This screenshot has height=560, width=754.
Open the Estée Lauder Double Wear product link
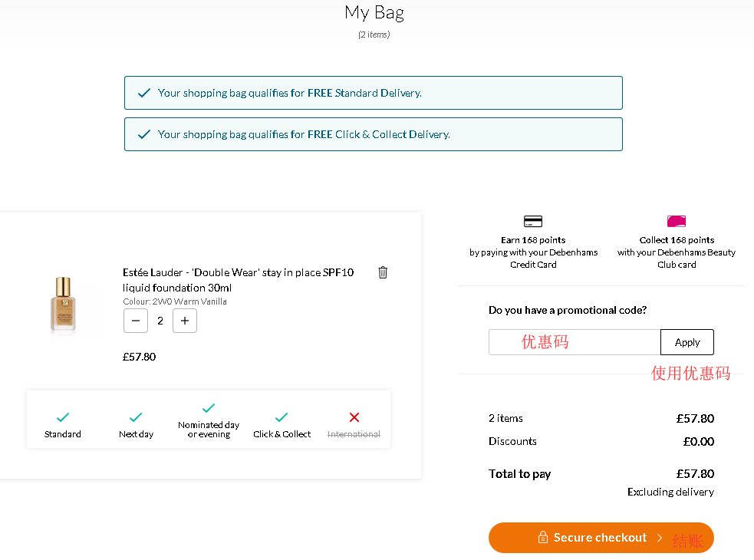click(x=238, y=280)
